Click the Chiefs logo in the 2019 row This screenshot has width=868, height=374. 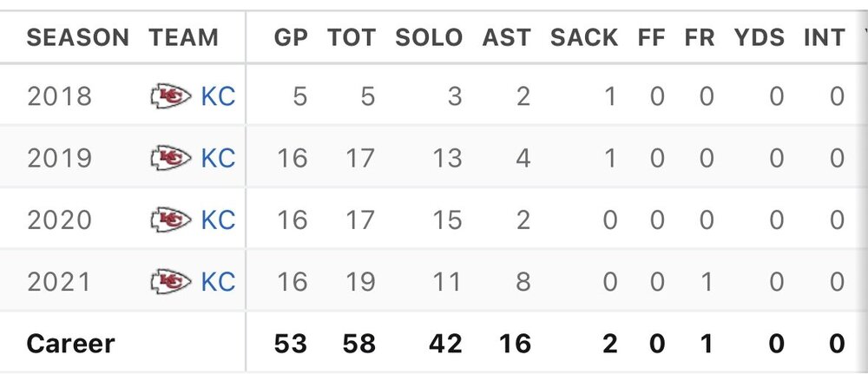(x=170, y=158)
